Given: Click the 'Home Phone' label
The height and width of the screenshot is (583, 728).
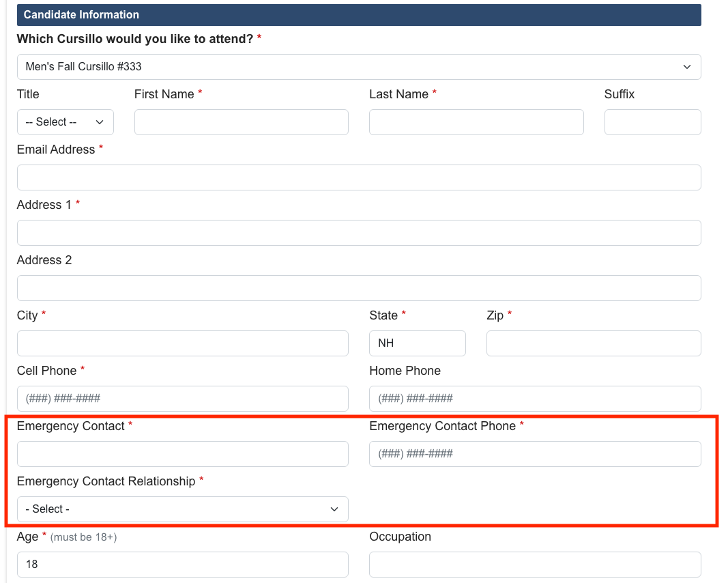Looking at the screenshot, I should [405, 371].
